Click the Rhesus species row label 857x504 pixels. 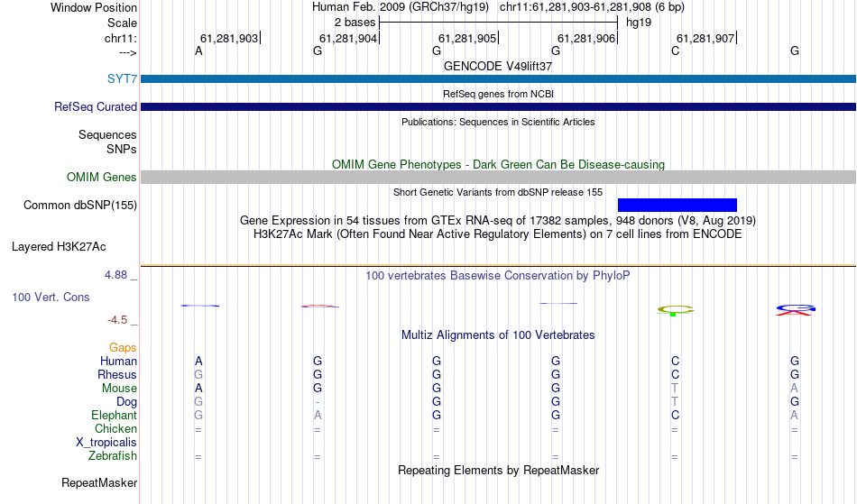[x=117, y=374]
